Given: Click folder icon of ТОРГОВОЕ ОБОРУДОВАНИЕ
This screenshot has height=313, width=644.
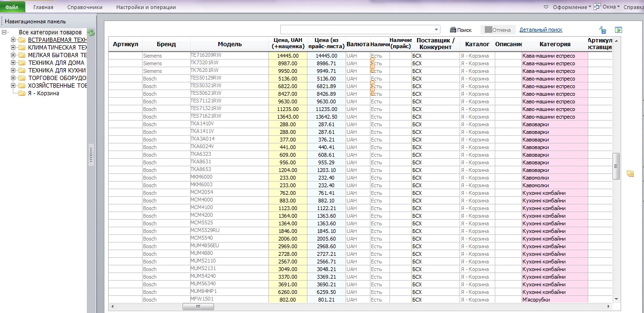Looking at the screenshot, I should click(21, 78).
